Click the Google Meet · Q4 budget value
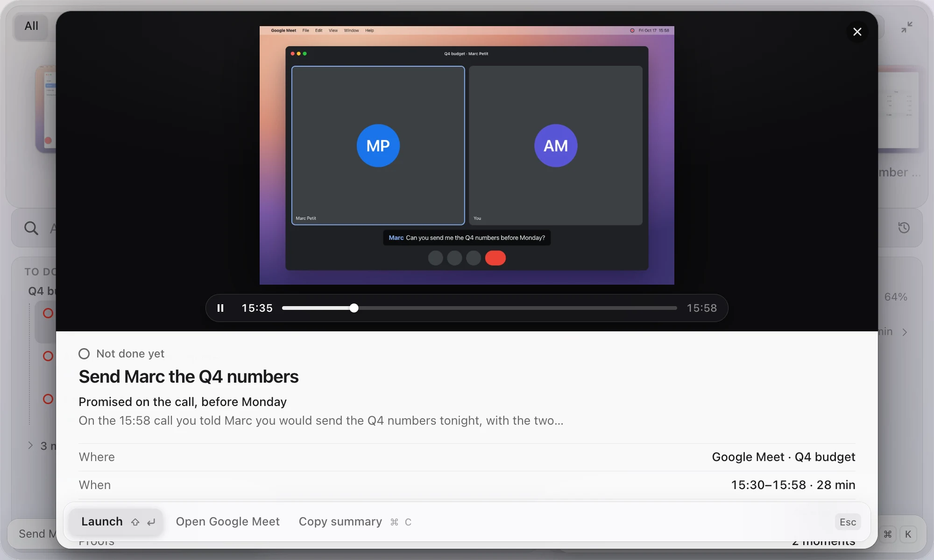Screen dimensions: 934x560 click(784, 457)
